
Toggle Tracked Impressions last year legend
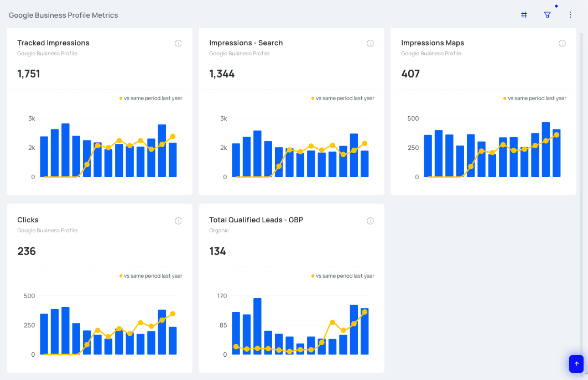coord(151,98)
